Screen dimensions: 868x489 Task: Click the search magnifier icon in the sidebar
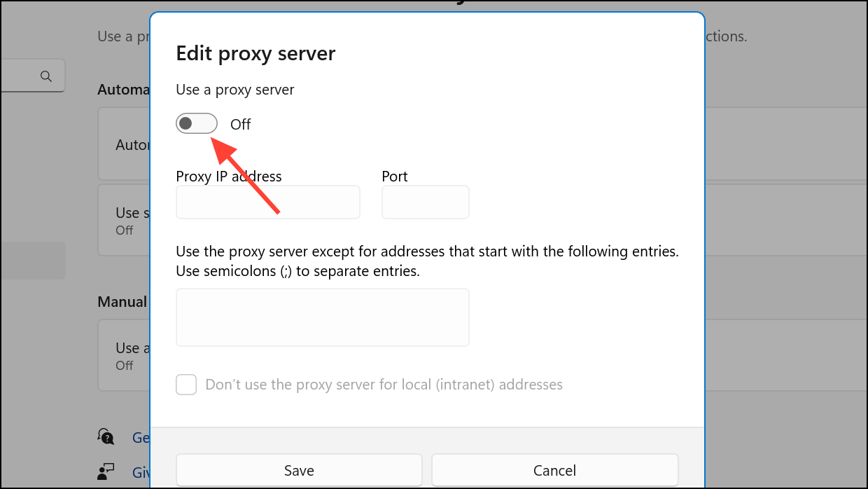(x=46, y=76)
